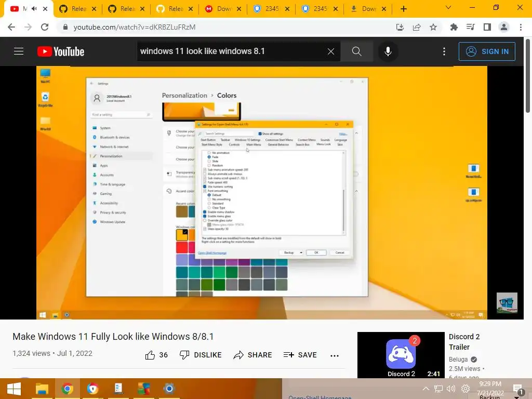Click SHARE under the video
The image size is (532, 399).
coord(253,355)
